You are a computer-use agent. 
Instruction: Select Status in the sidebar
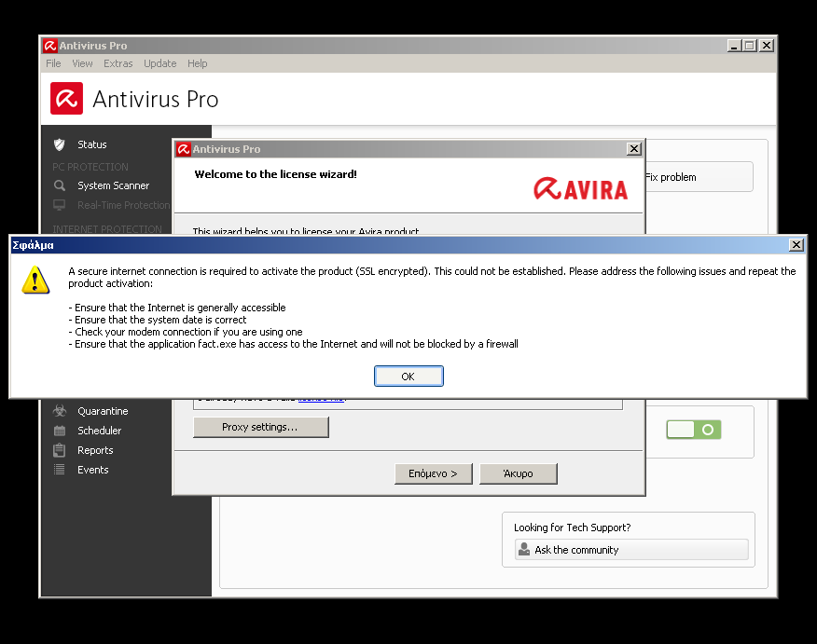[x=92, y=144]
